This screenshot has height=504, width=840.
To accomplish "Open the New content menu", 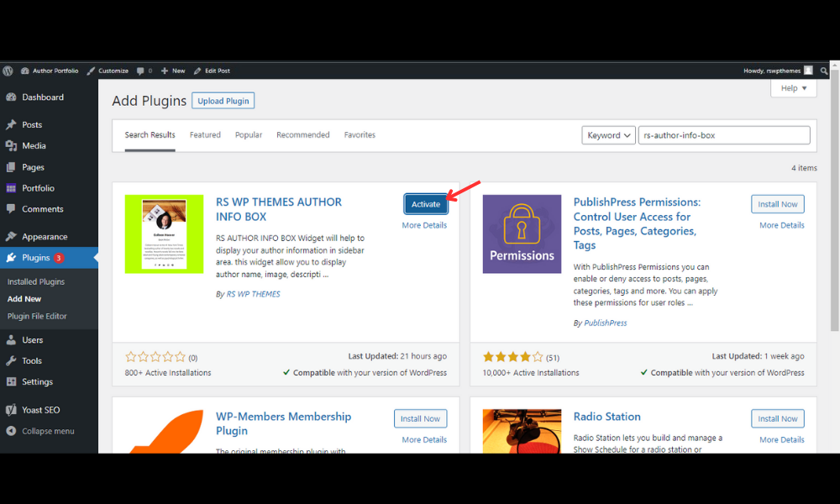I will (x=173, y=71).
